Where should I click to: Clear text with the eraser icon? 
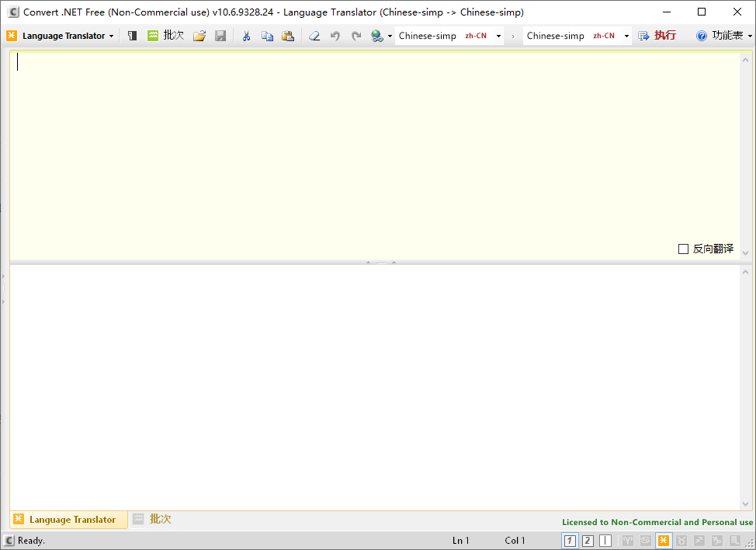click(x=314, y=36)
